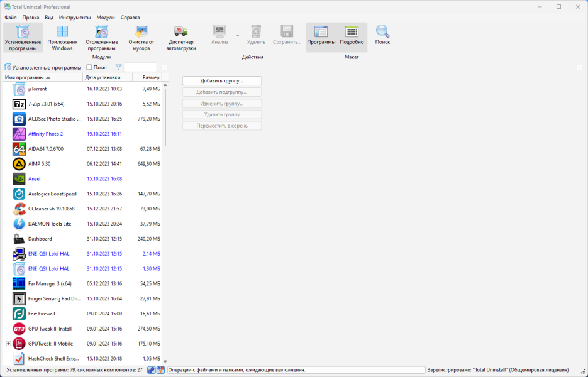
Task: Click the 7-Zip 23.01 program icon
Action: pyautogui.click(x=19, y=104)
